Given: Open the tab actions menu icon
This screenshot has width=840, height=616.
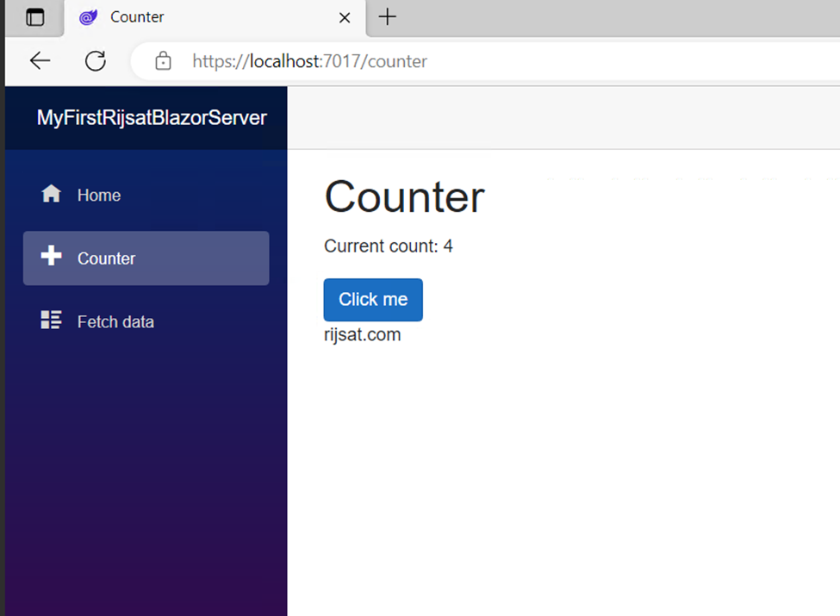Looking at the screenshot, I should point(34,17).
